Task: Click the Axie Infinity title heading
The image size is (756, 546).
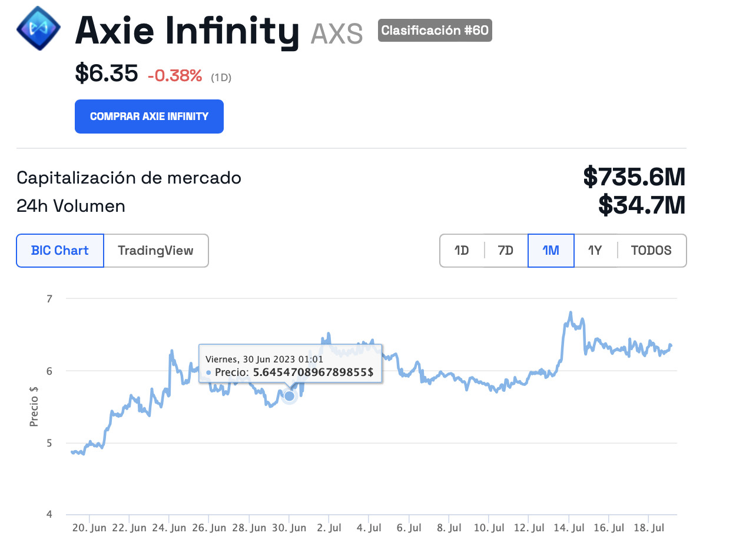Action: pyautogui.click(x=187, y=31)
